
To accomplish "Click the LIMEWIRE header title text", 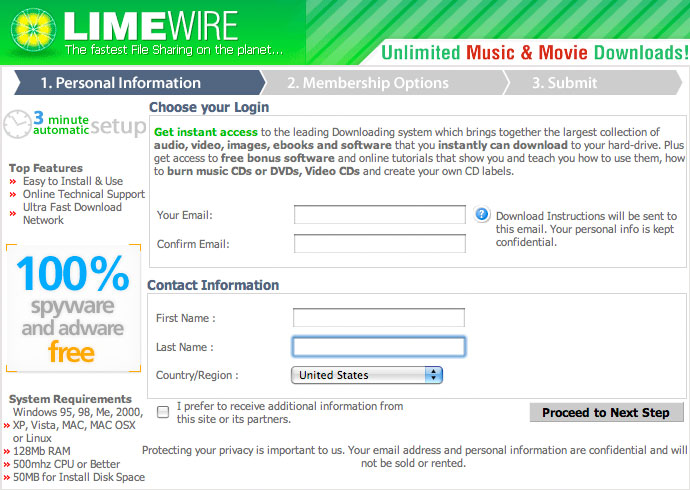I will (151, 26).
